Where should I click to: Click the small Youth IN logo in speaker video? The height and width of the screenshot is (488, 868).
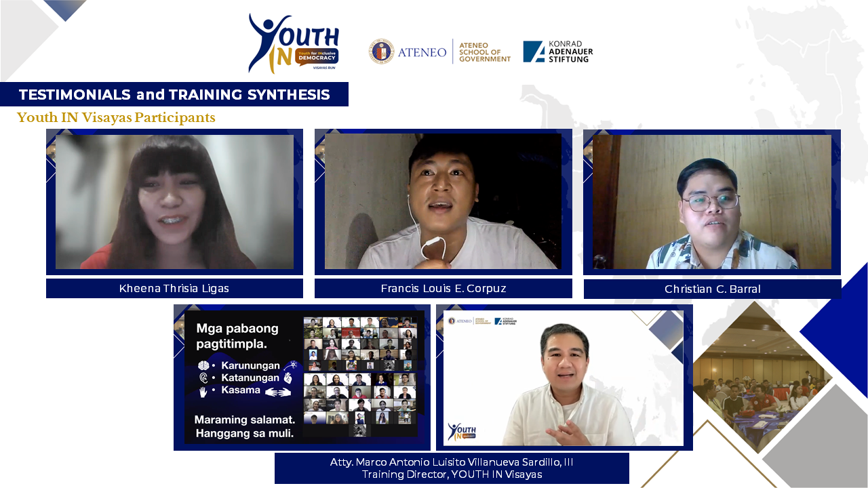coord(462,432)
